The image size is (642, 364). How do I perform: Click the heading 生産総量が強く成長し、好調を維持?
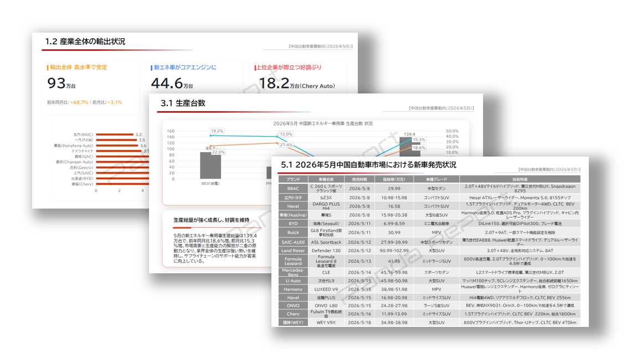211,220
